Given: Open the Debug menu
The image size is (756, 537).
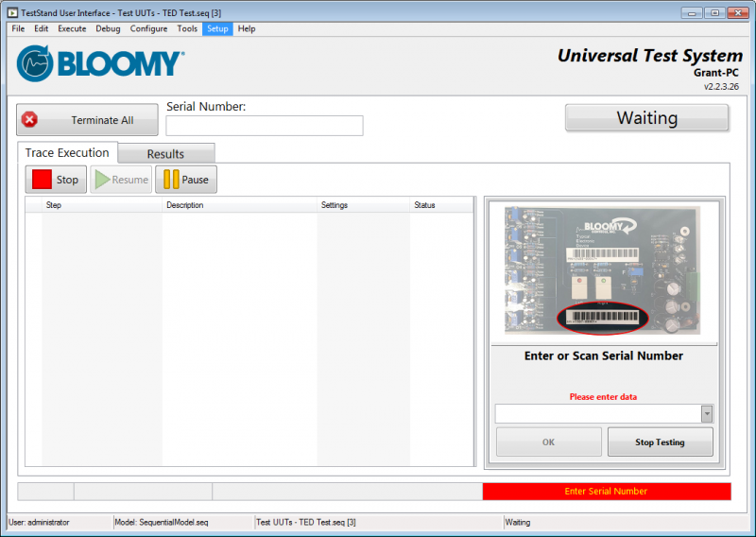Looking at the screenshot, I should [x=108, y=29].
